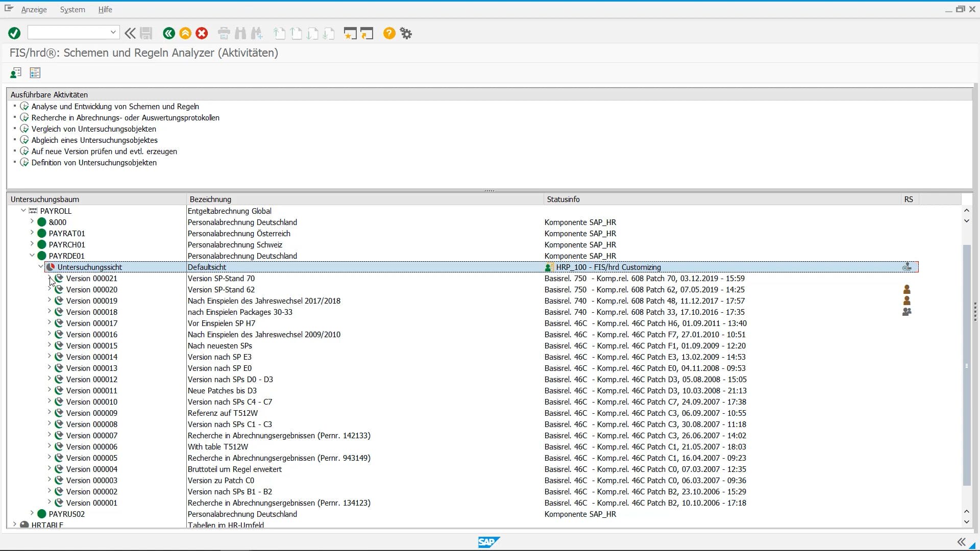
Task: Run Abgleich eines Untersuchungsobjektes
Action: (x=94, y=140)
